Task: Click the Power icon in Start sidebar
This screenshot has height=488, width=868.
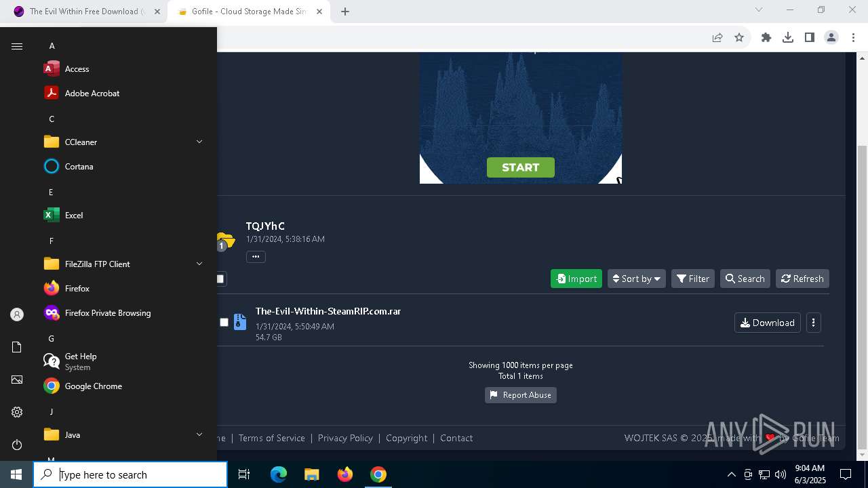Action: tap(17, 445)
